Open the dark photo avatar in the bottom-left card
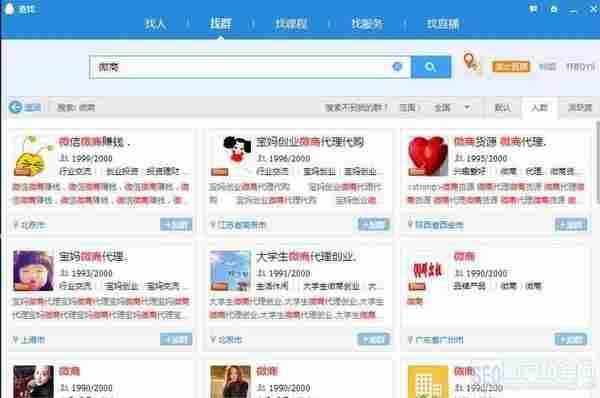Image resolution: width=600 pixels, height=398 pixels. (33, 382)
